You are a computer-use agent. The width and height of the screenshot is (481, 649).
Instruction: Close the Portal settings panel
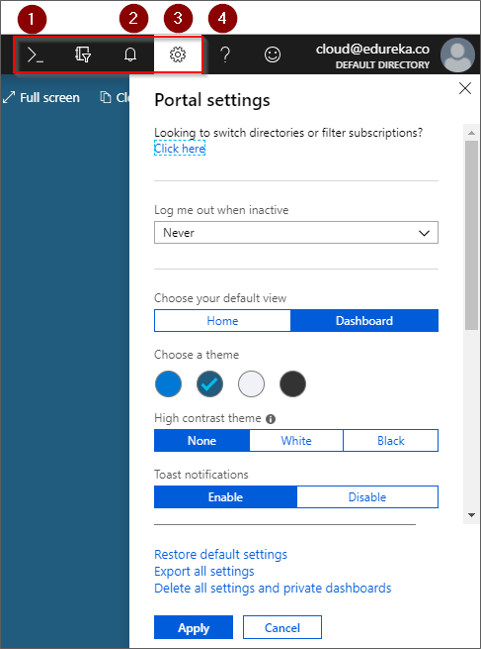click(x=465, y=88)
